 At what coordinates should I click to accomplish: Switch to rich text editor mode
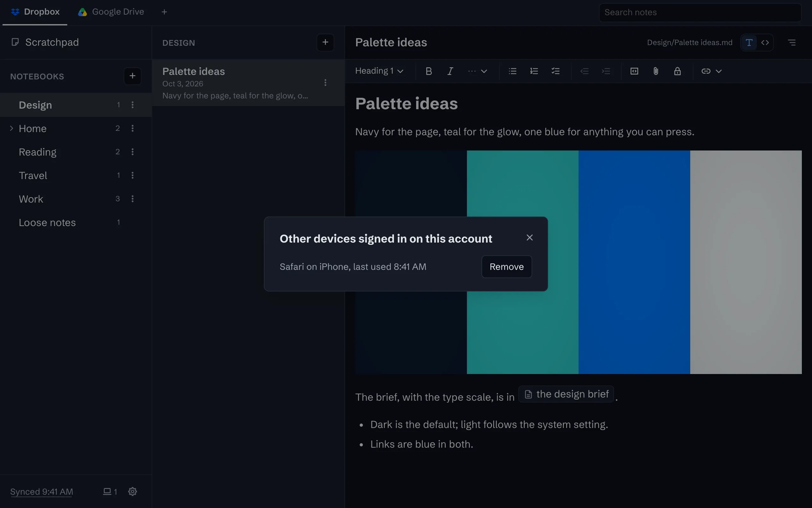point(749,43)
